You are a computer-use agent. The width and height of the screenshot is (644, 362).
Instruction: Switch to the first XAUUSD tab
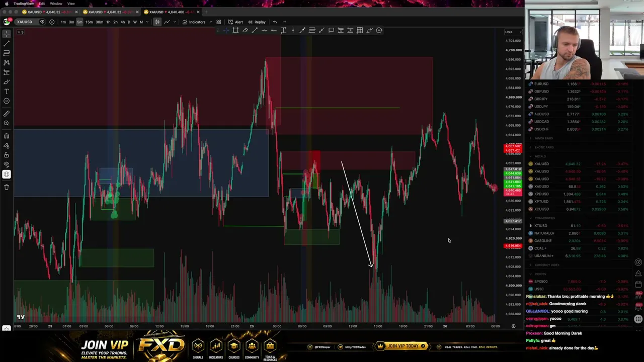pyautogui.click(x=49, y=12)
